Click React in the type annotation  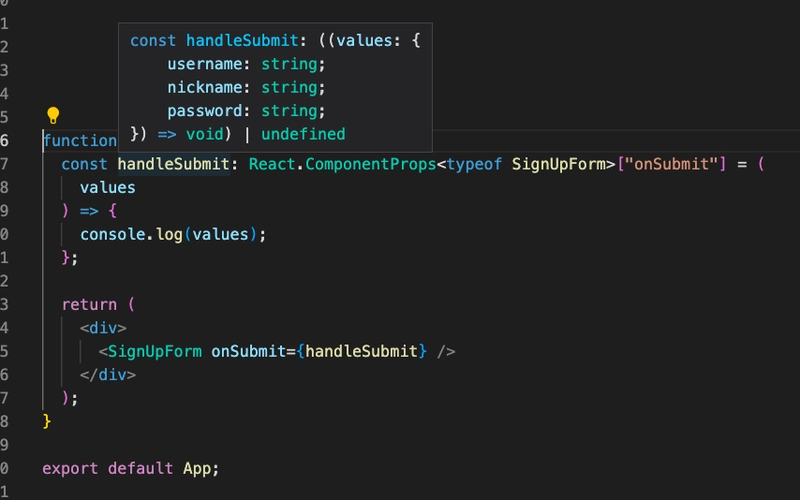272,164
